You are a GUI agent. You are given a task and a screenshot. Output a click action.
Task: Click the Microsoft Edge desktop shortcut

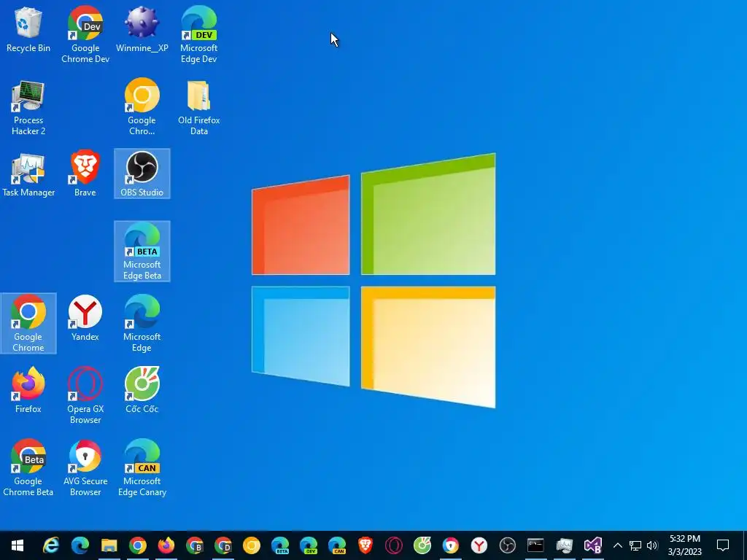click(142, 323)
